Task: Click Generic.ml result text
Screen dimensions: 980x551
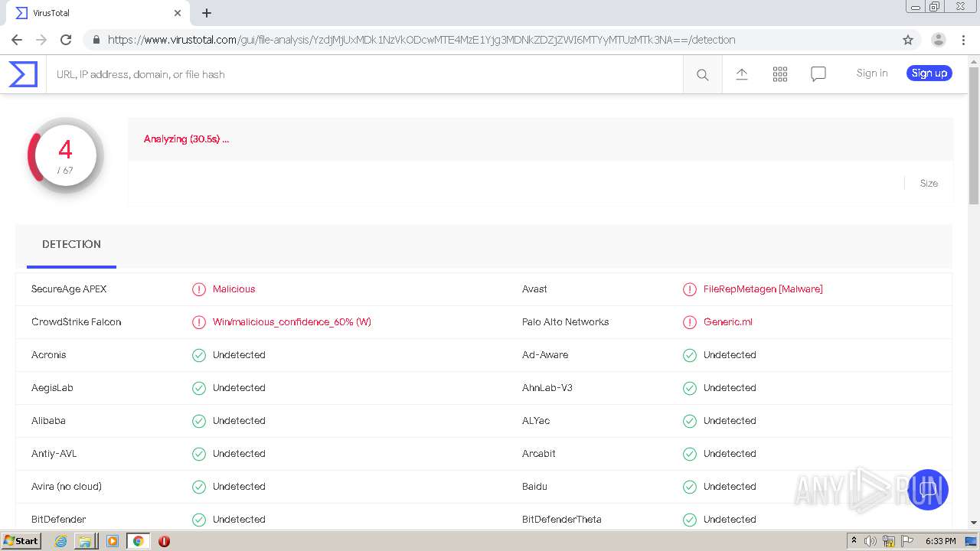Action: point(728,322)
